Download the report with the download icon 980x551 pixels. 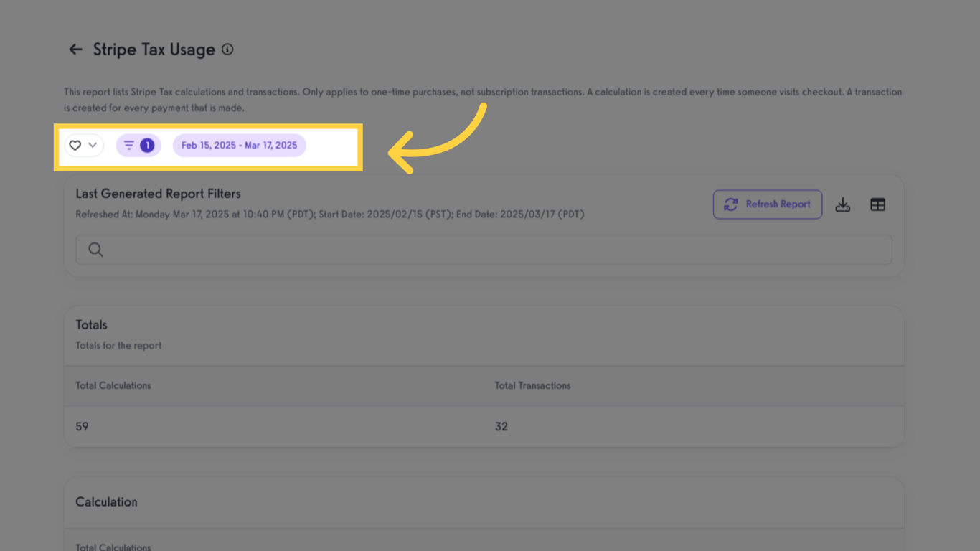843,205
